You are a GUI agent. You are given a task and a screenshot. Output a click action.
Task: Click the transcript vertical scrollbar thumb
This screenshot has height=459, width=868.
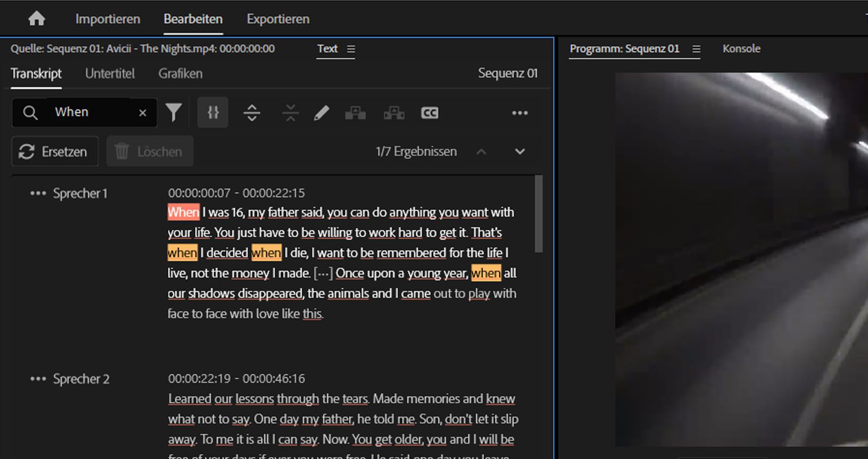(x=538, y=214)
